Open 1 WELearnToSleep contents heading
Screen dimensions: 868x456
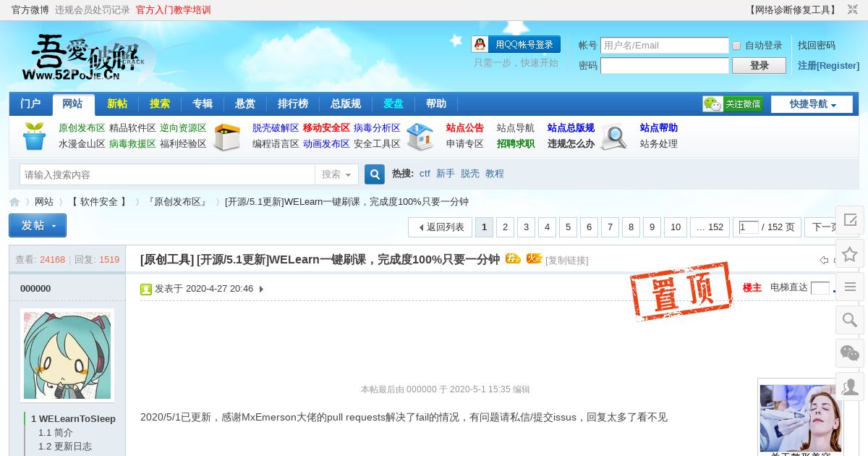[x=73, y=418]
